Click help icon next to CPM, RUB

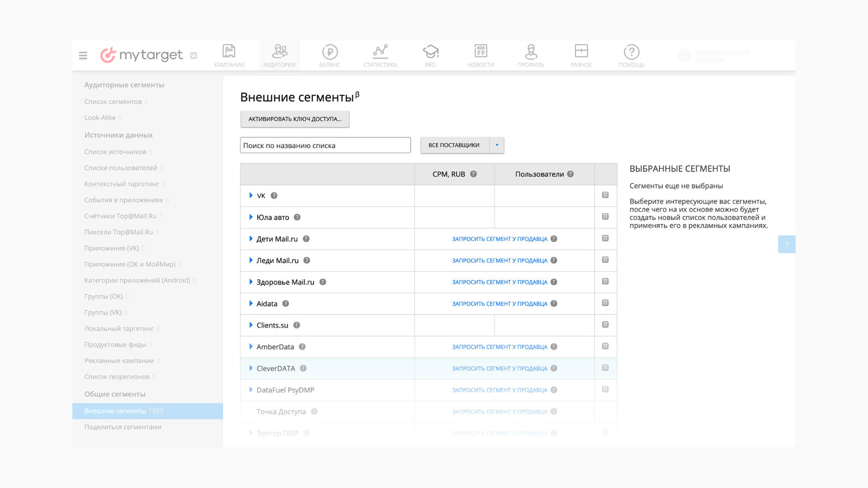point(473,174)
